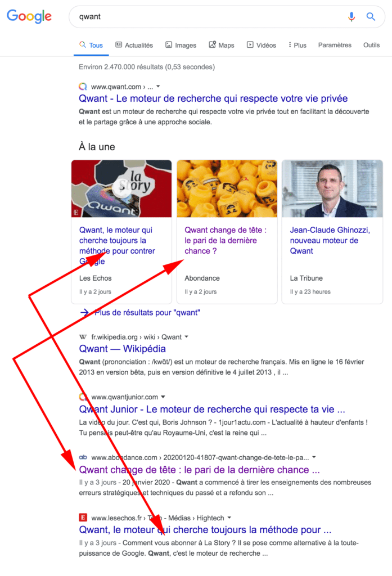Switch to the Actualités tab
The width and height of the screenshot is (392, 576).
click(x=134, y=45)
